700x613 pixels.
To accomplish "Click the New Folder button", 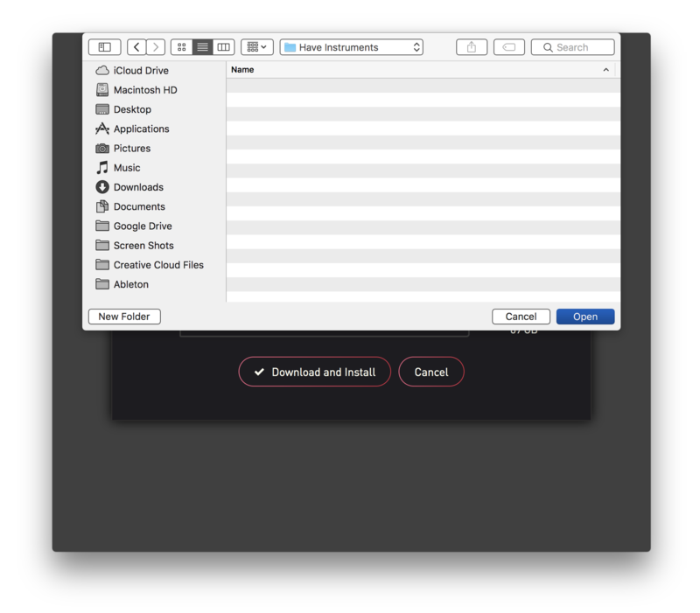I will (124, 317).
